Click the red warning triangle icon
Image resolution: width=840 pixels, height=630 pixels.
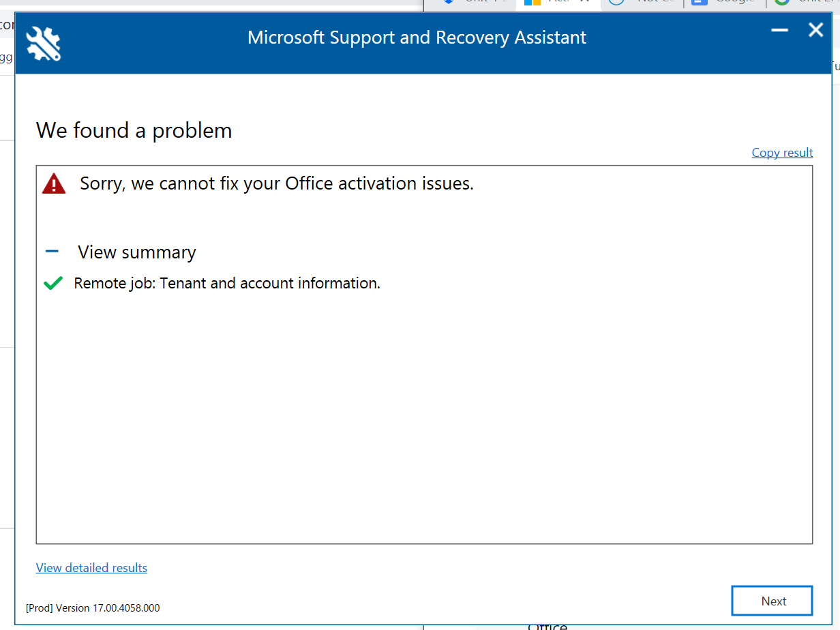(x=54, y=184)
